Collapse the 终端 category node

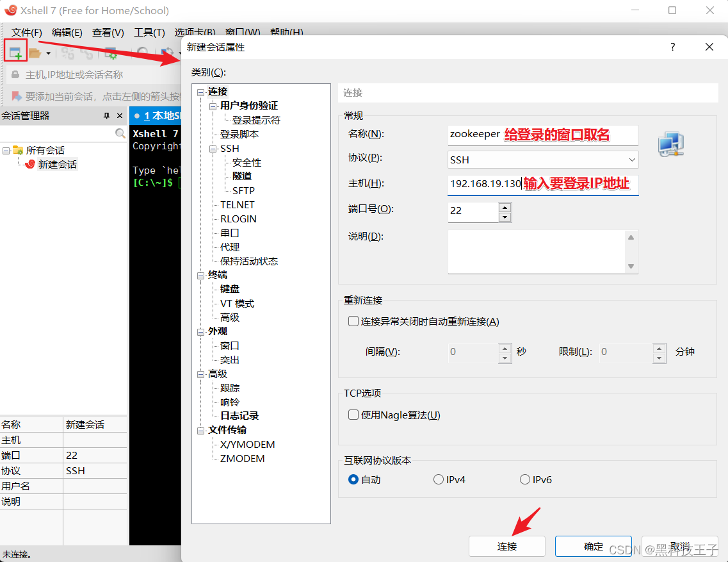200,275
